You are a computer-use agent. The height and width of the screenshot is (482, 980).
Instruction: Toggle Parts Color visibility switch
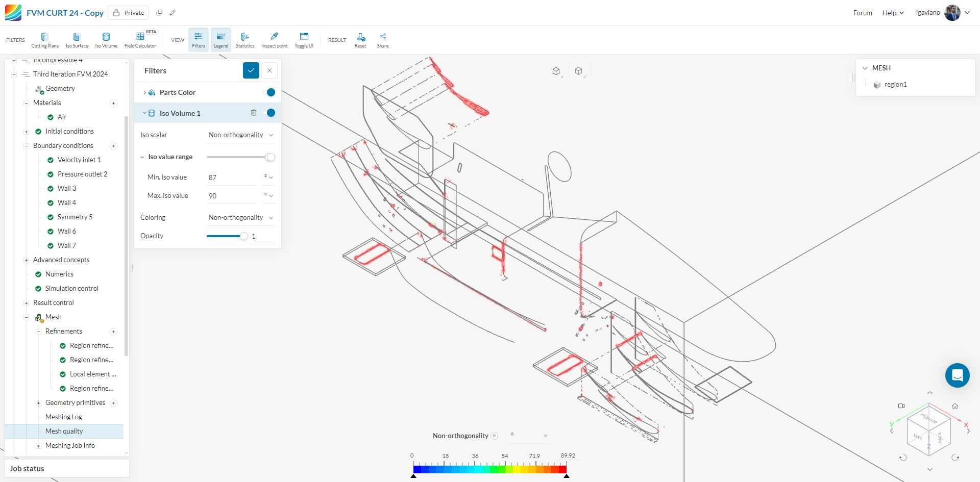[x=270, y=92]
